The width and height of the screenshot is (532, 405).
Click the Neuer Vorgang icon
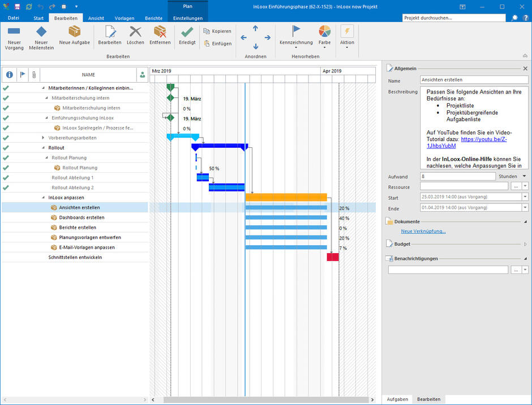coord(14,32)
